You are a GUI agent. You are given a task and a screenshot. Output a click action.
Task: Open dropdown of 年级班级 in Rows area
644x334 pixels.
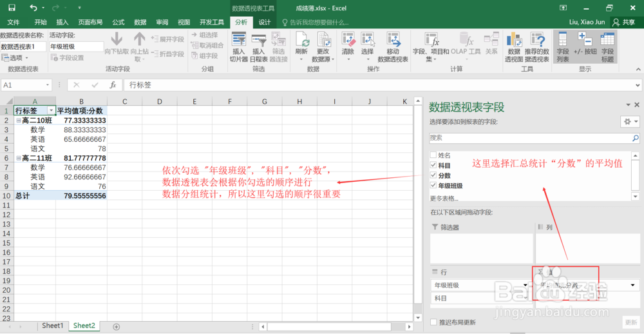(526, 285)
